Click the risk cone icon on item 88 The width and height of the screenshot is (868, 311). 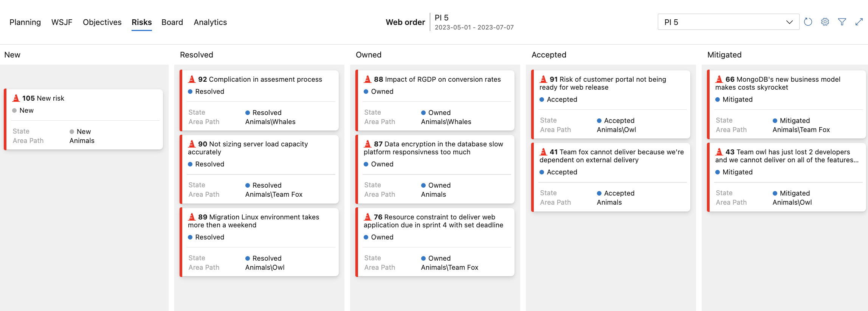[367, 79]
